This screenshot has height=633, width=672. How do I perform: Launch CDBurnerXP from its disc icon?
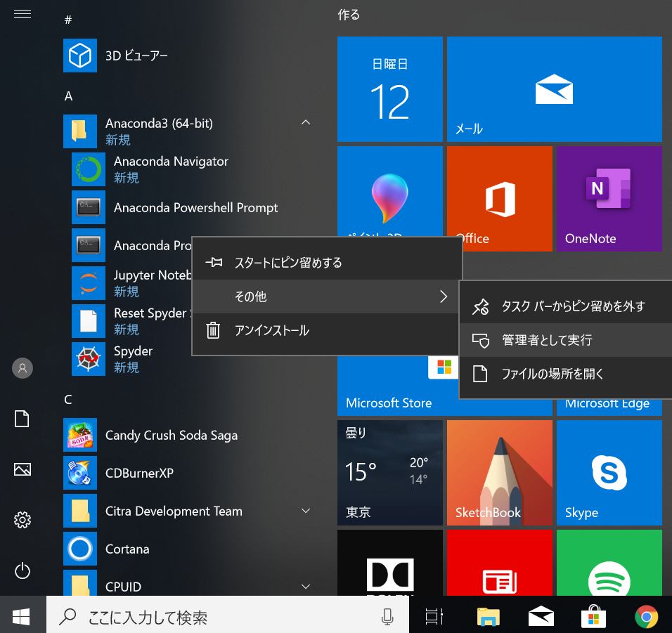(79, 473)
